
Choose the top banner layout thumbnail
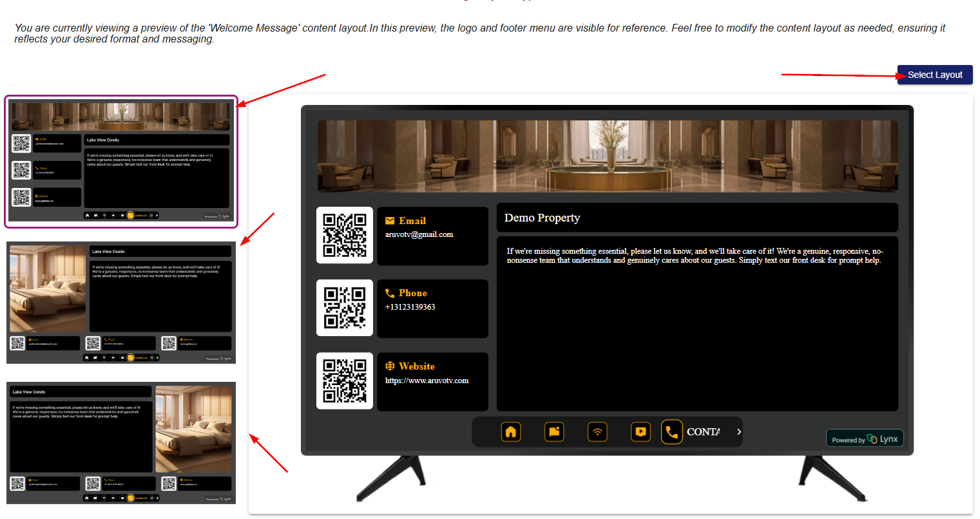(121, 162)
